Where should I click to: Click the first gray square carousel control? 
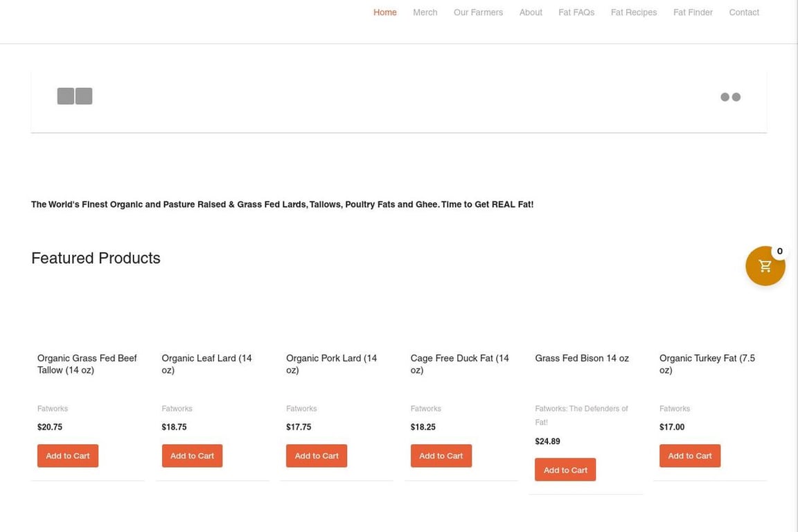pos(66,96)
